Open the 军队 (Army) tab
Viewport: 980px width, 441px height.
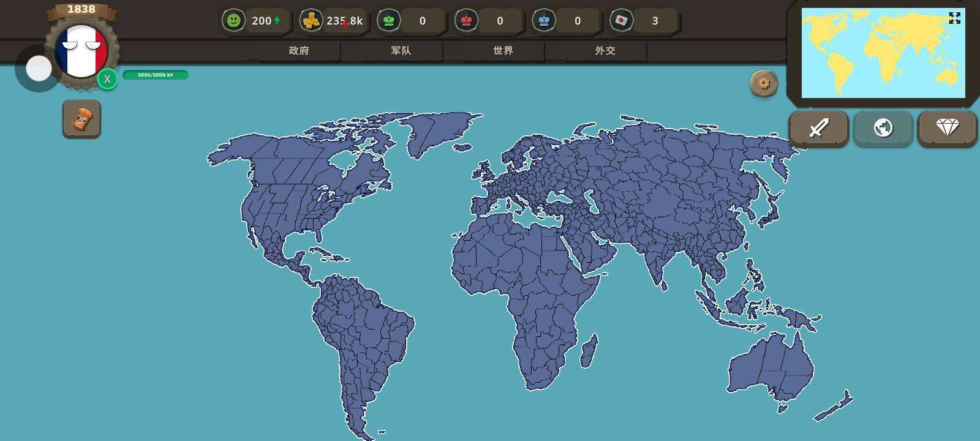401,51
